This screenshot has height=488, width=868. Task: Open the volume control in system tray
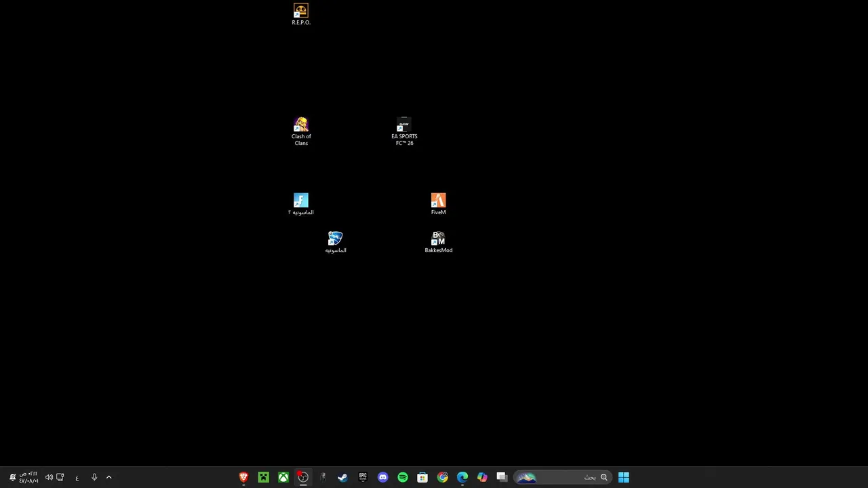49,478
